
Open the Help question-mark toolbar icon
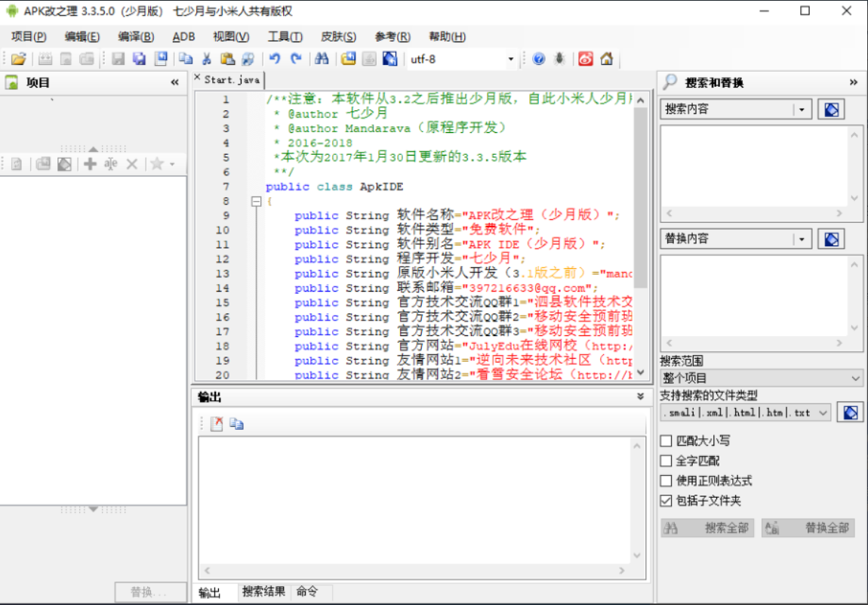click(538, 58)
